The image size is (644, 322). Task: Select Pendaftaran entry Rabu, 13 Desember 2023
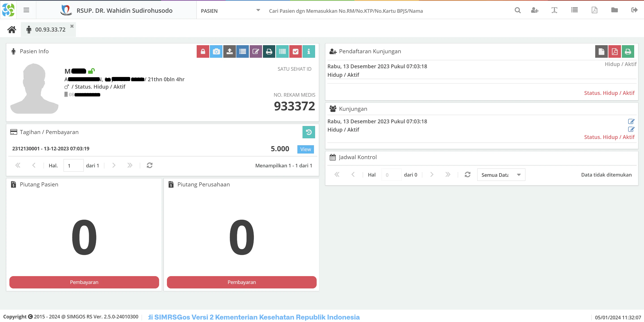[377, 66]
